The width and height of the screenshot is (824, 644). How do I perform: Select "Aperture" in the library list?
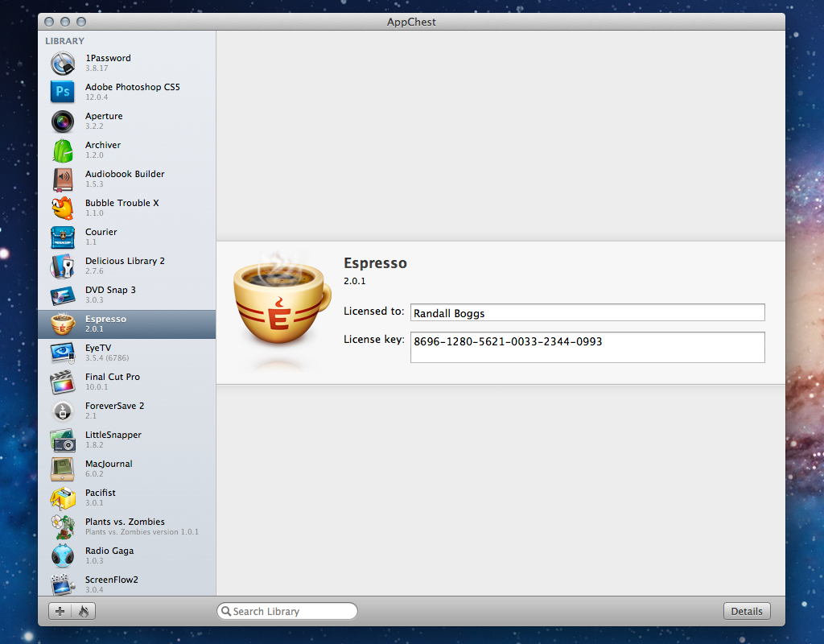point(104,116)
